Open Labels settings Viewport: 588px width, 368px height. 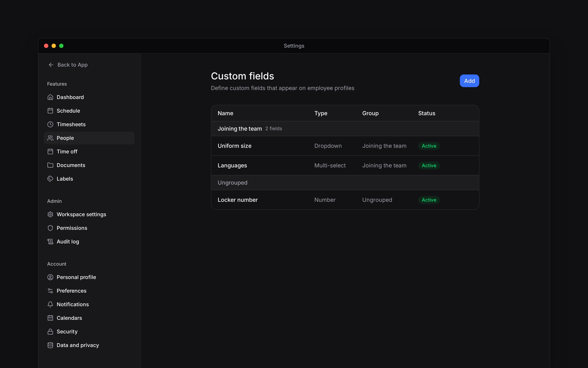pyautogui.click(x=89, y=179)
